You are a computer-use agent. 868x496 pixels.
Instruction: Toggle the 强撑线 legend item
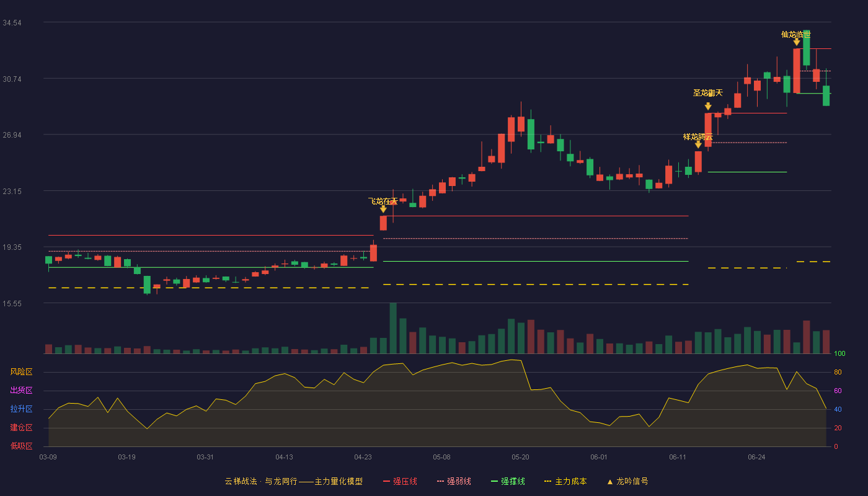508,481
